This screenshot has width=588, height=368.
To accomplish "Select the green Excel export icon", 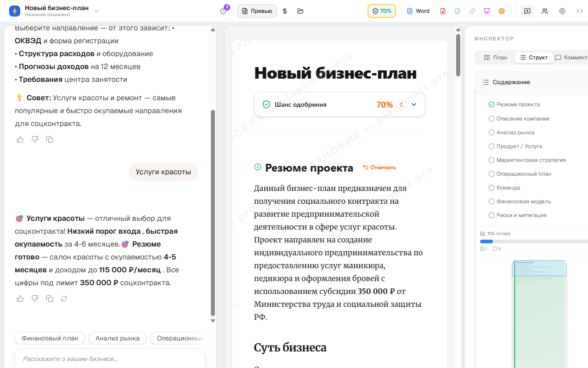I will (457, 11).
